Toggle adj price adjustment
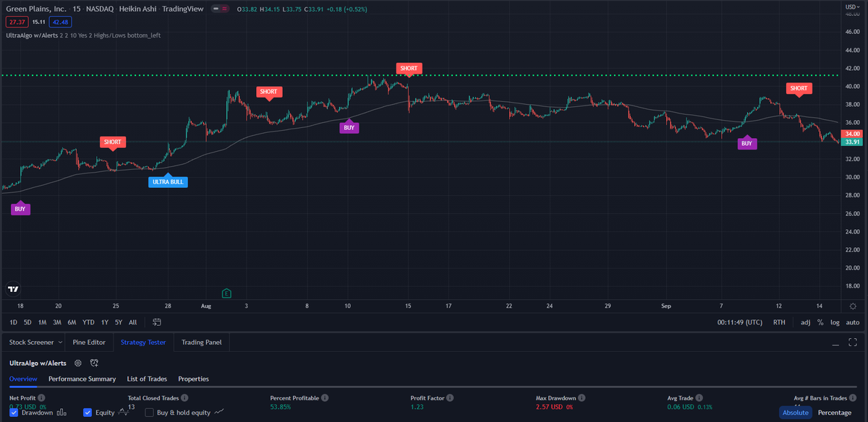The image size is (868, 422). pos(806,322)
